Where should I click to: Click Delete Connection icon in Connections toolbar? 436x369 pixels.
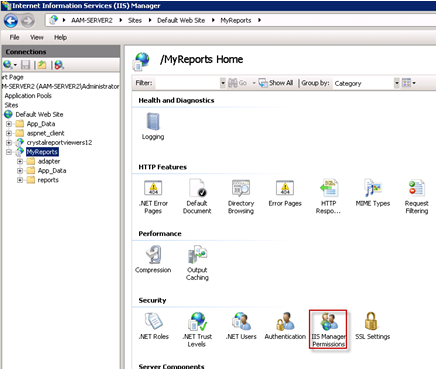click(x=59, y=65)
